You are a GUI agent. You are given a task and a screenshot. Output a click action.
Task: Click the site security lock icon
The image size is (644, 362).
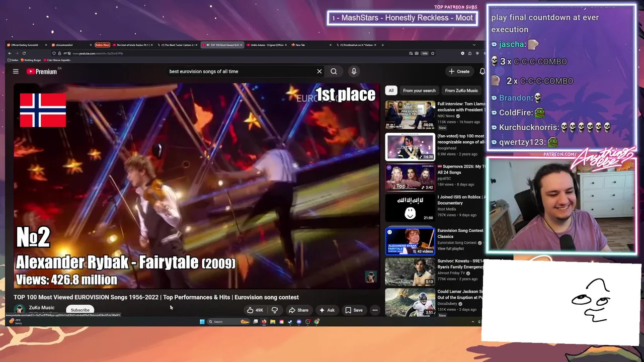point(59,53)
